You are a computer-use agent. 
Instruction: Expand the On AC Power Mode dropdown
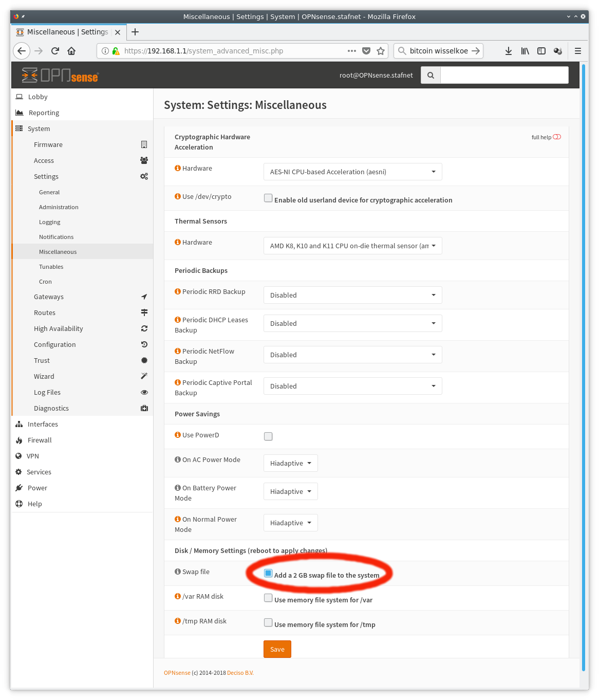pos(290,463)
